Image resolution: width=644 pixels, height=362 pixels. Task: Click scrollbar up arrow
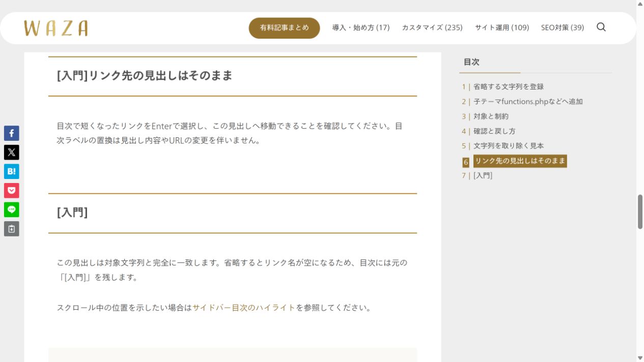640,4
